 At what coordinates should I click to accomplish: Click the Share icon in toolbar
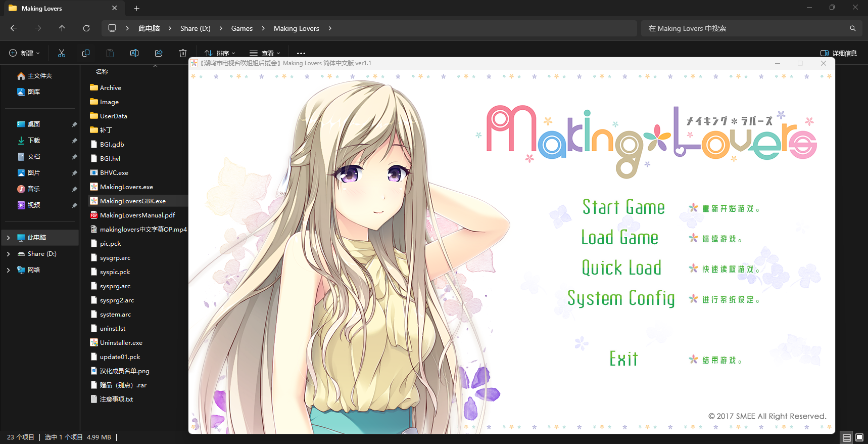tap(159, 53)
